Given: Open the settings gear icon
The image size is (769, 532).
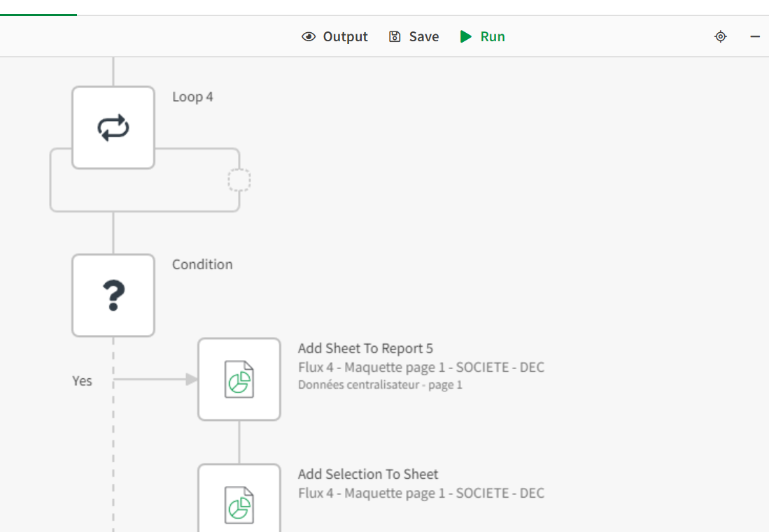Looking at the screenshot, I should [x=720, y=36].
